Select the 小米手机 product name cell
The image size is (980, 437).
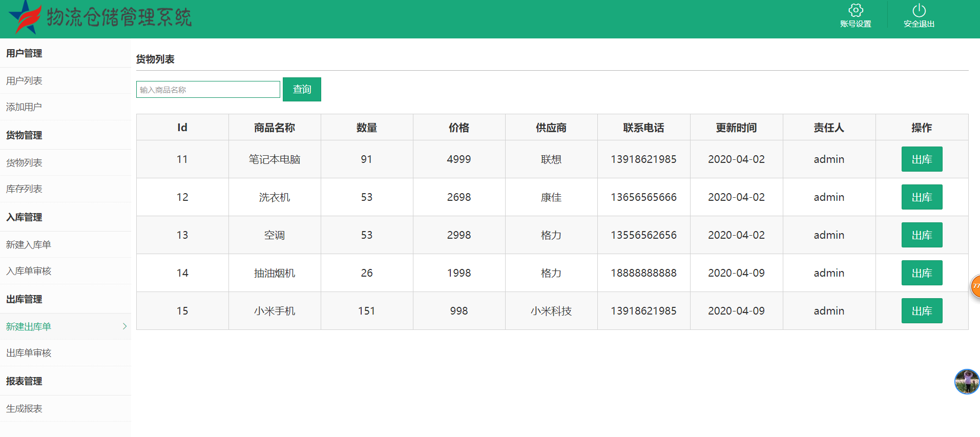275,311
